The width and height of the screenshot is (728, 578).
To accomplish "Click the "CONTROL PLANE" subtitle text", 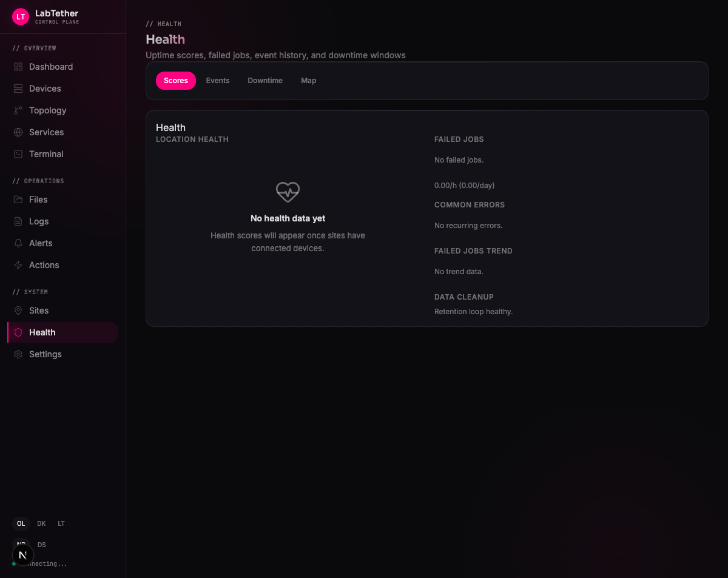I will (x=57, y=22).
